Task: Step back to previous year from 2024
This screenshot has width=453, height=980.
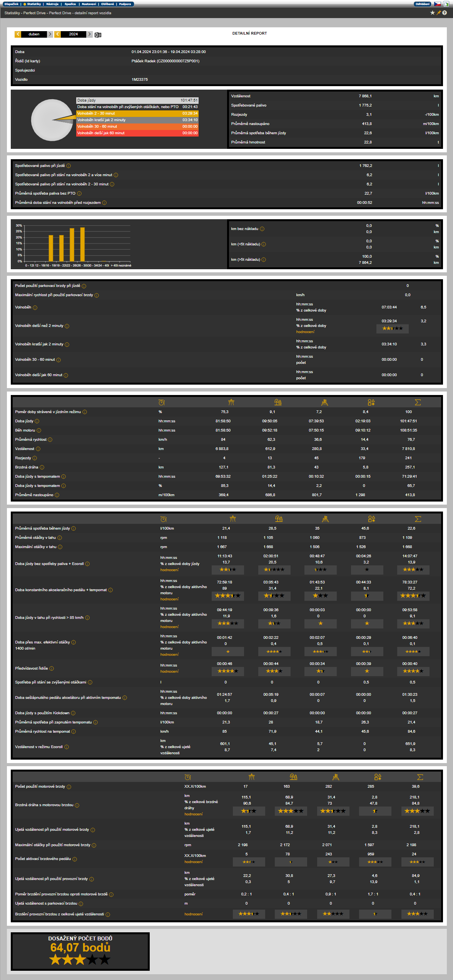Action: pyautogui.click(x=57, y=34)
